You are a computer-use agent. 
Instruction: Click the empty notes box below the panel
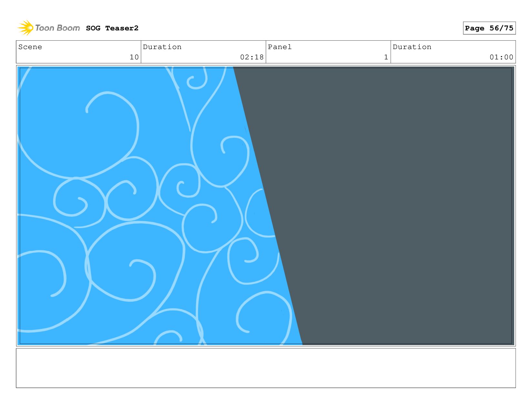(x=266, y=368)
